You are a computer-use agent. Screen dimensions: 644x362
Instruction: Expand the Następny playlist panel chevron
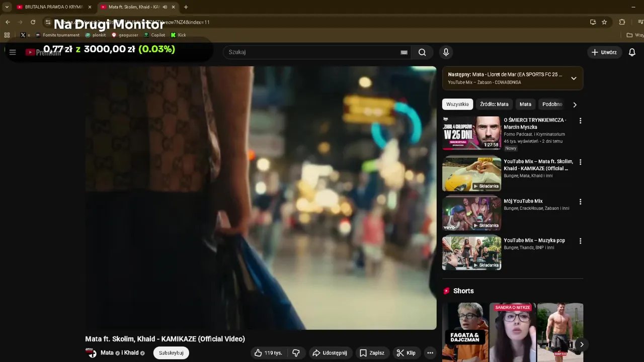coord(574,78)
